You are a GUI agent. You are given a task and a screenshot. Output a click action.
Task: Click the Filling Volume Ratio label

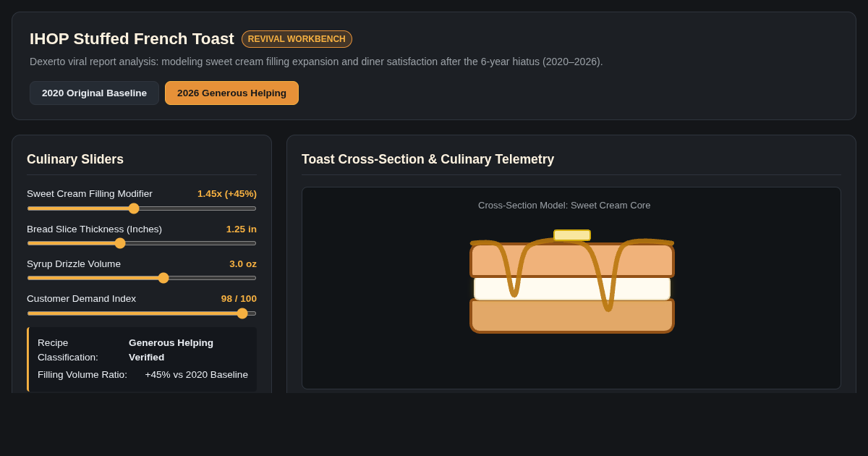point(82,374)
